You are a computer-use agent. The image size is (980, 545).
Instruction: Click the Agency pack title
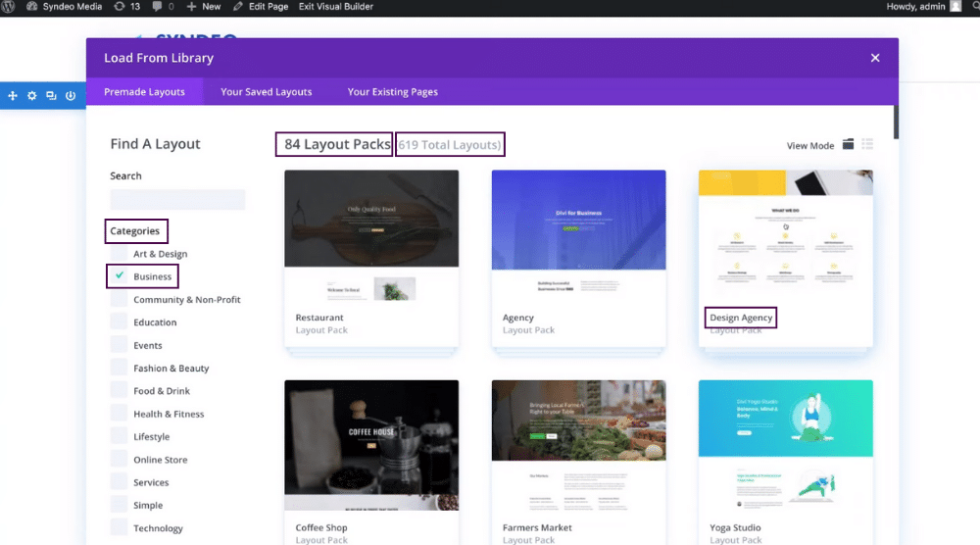[x=518, y=318]
